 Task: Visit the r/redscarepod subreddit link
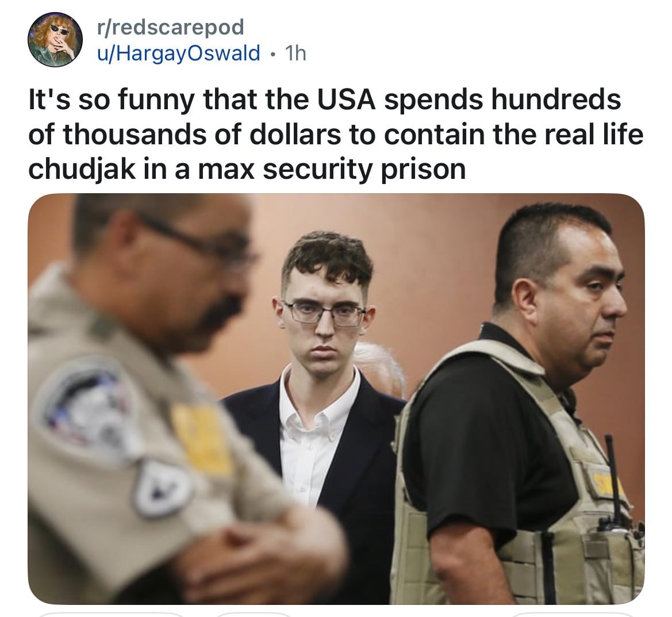pyautogui.click(x=171, y=27)
